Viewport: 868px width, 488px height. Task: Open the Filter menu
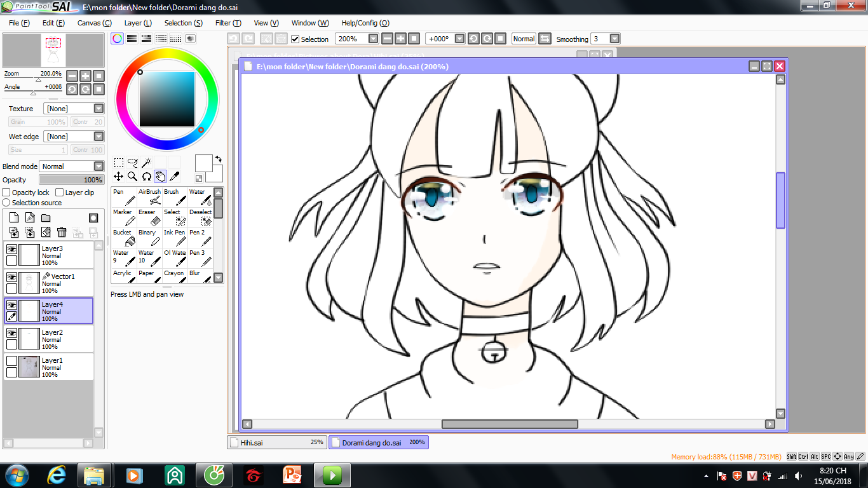228,23
